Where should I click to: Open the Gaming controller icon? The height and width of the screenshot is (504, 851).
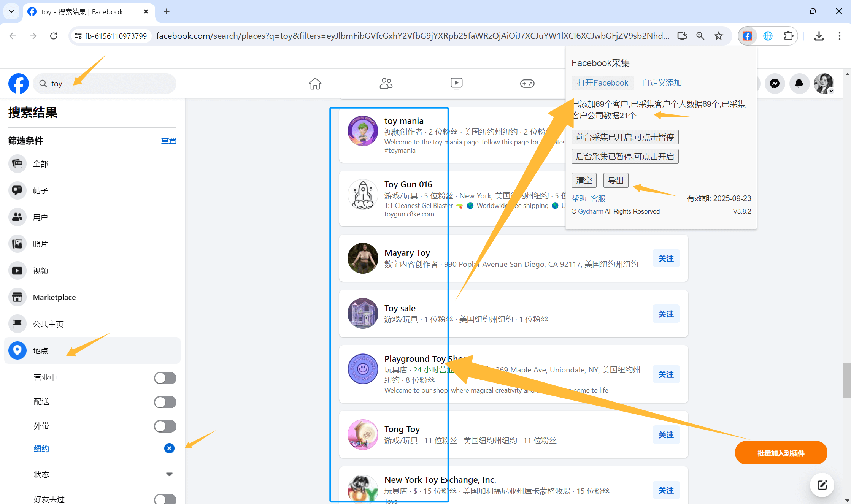click(x=527, y=83)
